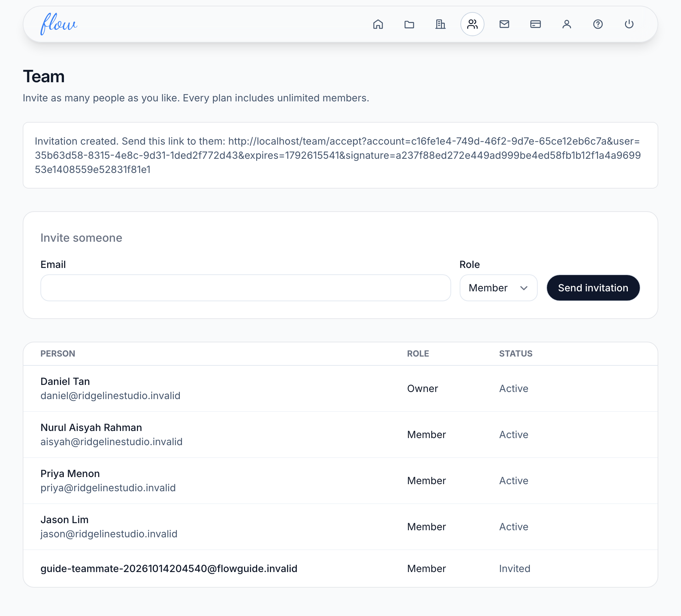Viewport: 681px width, 616px height.
Task: Open the Home dashboard icon
Action: tap(378, 24)
